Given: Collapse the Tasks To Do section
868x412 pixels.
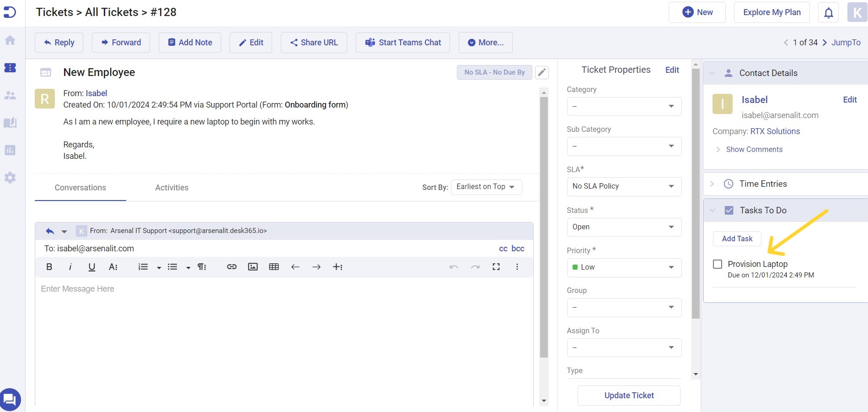Looking at the screenshot, I should pyautogui.click(x=712, y=210).
